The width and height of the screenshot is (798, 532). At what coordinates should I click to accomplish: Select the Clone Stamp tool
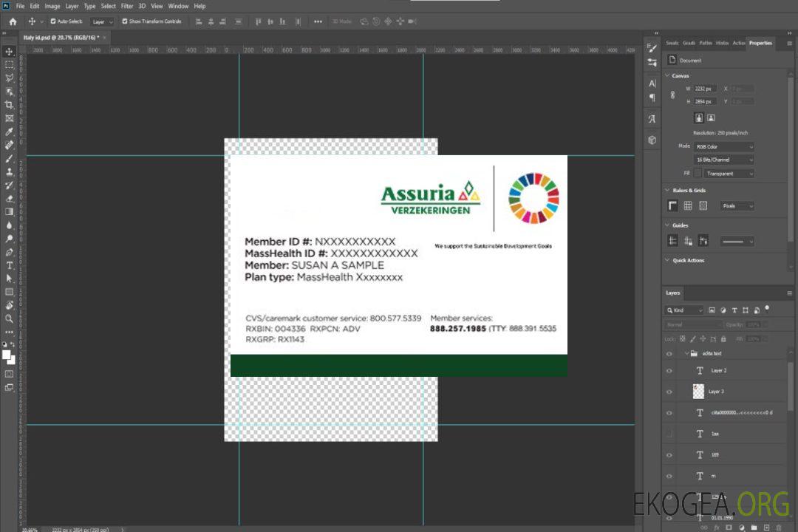9,172
